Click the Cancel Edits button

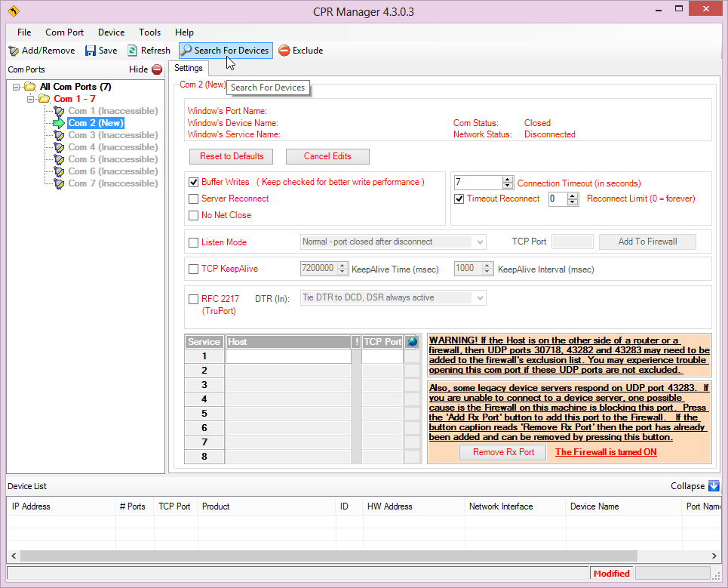click(327, 156)
